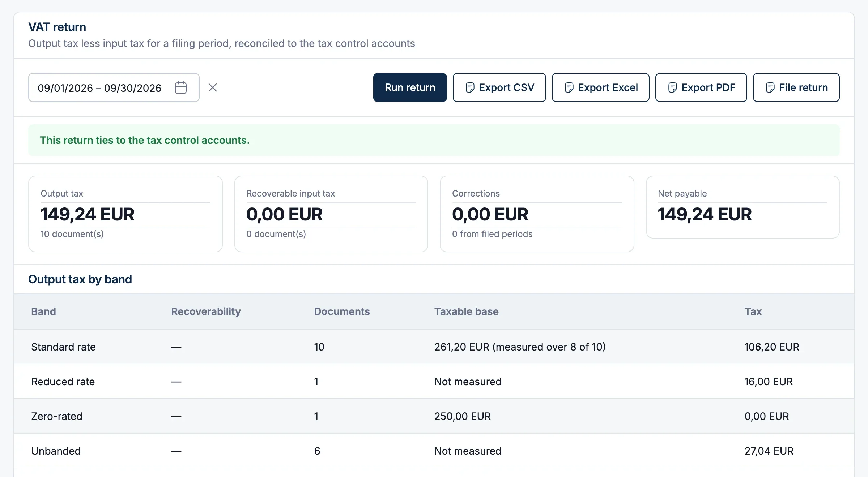Export the return as CSV
Screen dimensions: 868x477
(499, 87)
